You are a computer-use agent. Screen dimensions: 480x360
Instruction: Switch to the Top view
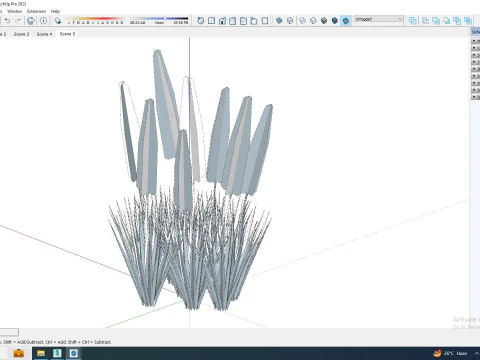tap(211, 21)
